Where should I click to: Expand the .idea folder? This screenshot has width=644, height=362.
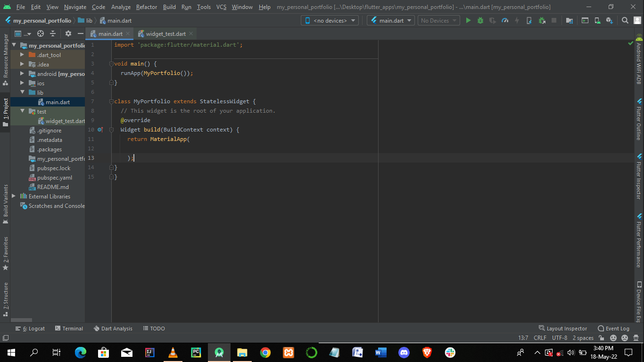(22, 65)
